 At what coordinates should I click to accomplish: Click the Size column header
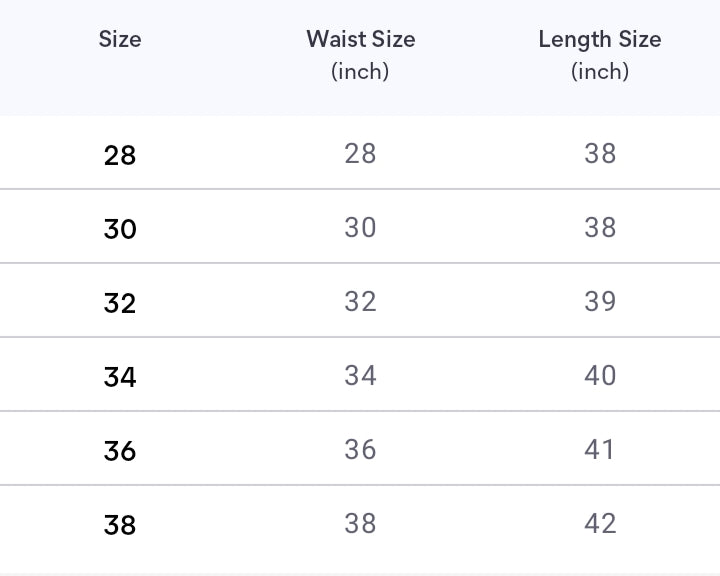click(120, 40)
